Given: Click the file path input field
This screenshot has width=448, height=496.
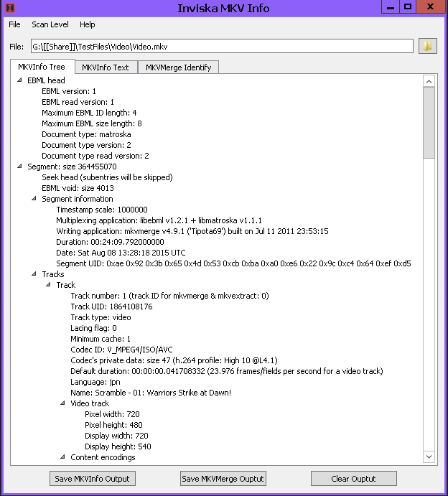Looking at the screenshot, I should [x=222, y=46].
